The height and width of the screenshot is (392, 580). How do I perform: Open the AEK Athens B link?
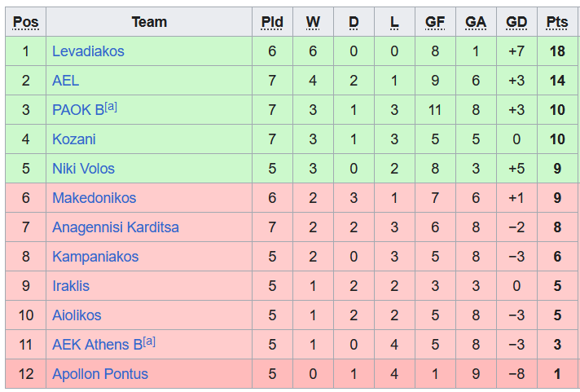97,345
